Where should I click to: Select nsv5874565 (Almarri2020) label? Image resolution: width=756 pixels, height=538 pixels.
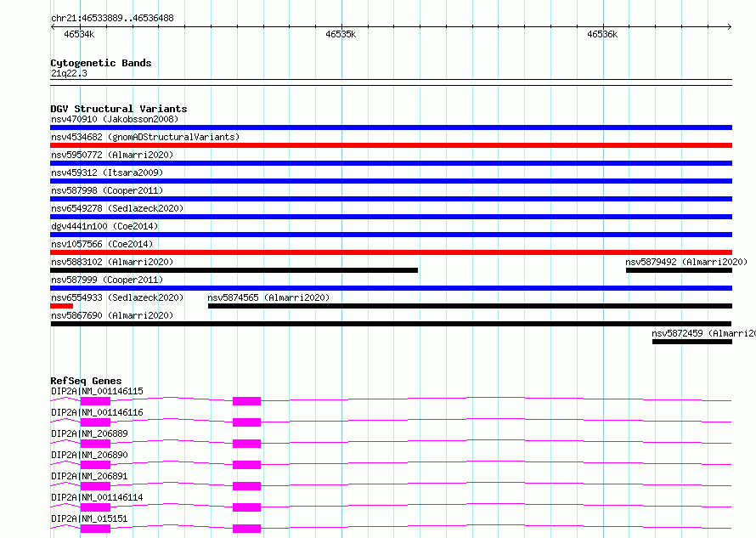pyautogui.click(x=268, y=297)
